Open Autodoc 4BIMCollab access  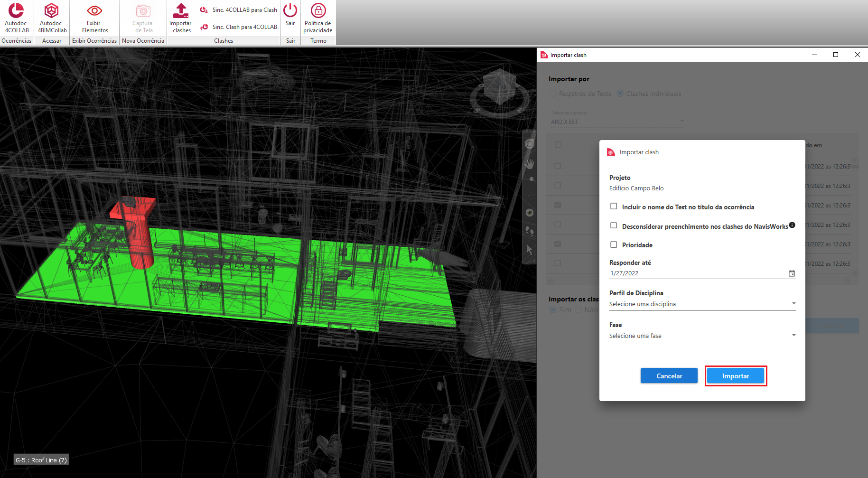point(52,18)
